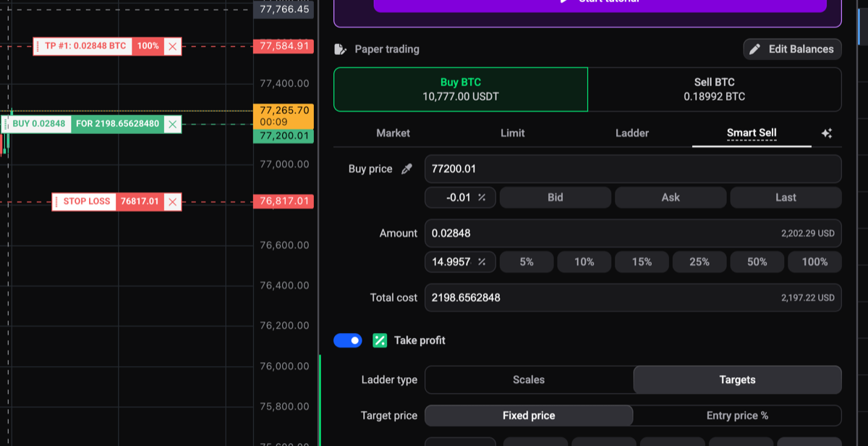868x446 pixels.
Task: Open the Smart Sell tab
Action: tap(752, 133)
